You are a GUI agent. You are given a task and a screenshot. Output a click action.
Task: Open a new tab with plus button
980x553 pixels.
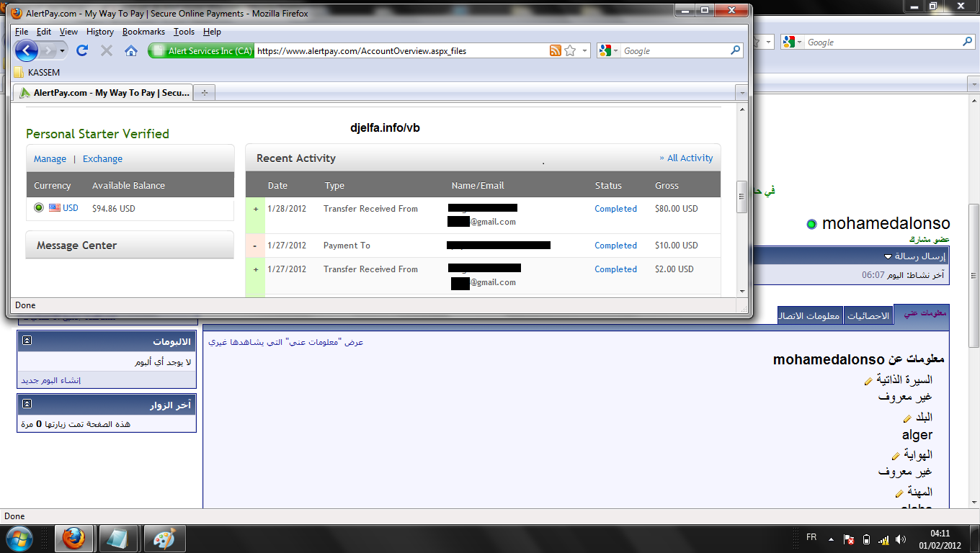click(x=205, y=93)
